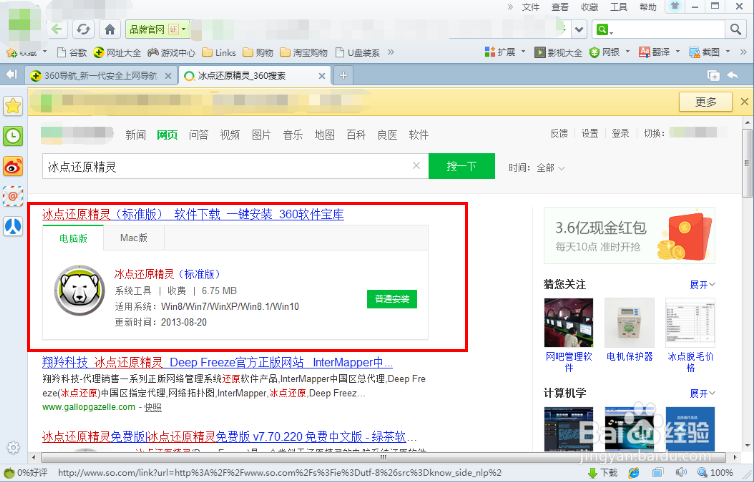This screenshot has width=754, height=482.
Task: Collapse the sidebar with the arrow toggle
Action: tap(11, 75)
